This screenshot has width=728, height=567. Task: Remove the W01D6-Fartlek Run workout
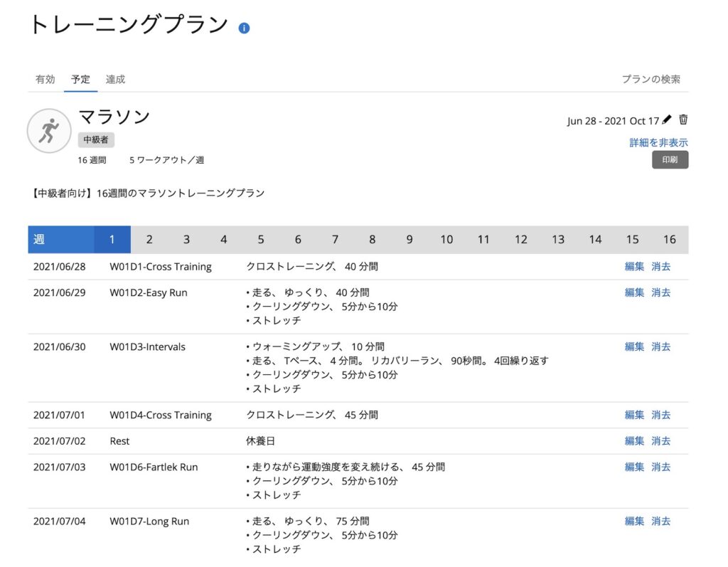point(660,467)
